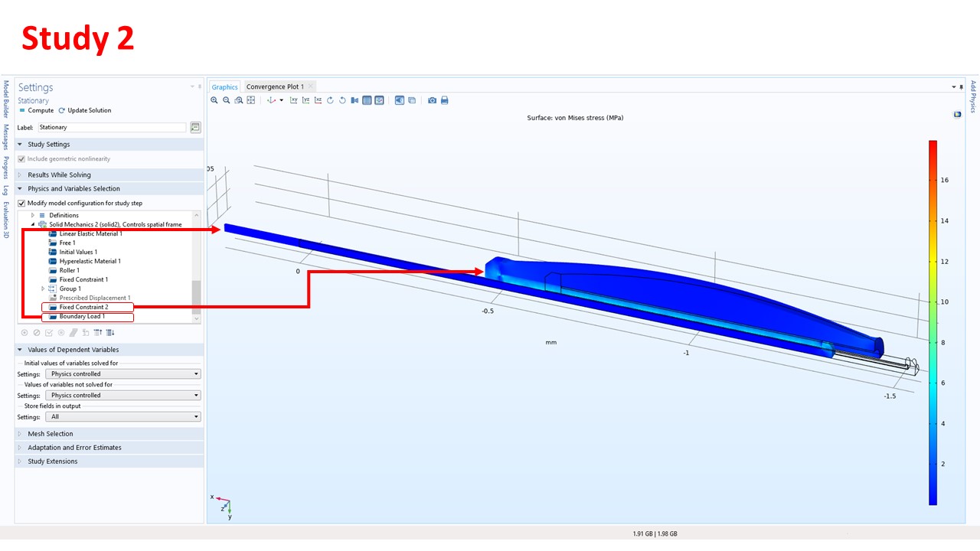Image resolution: width=980 pixels, height=551 pixels.
Task: Click the camera image snapshot icon
Action: (x=433, y=100)
